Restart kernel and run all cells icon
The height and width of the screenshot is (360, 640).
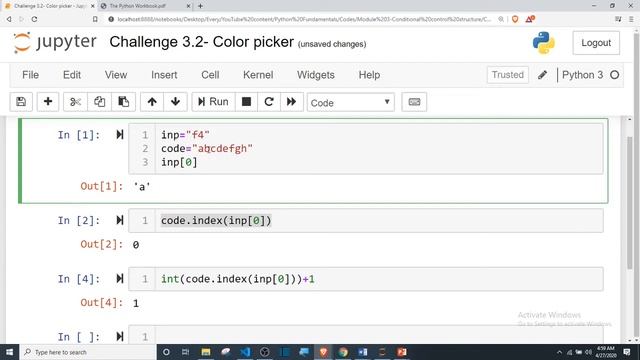(x=291, y=102)
